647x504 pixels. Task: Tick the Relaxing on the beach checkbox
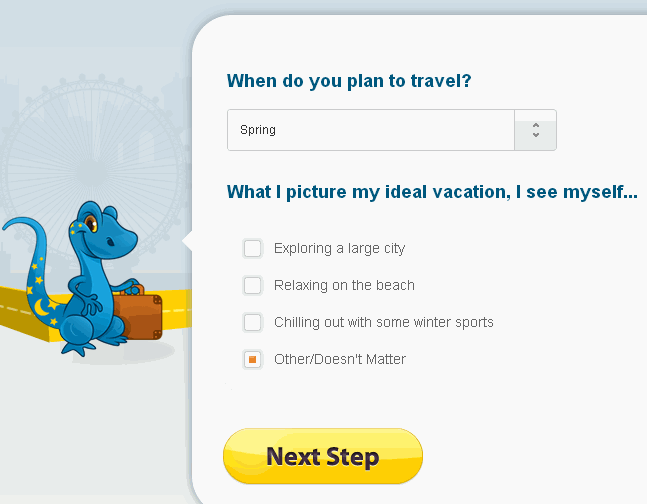[x=253, y=285]
